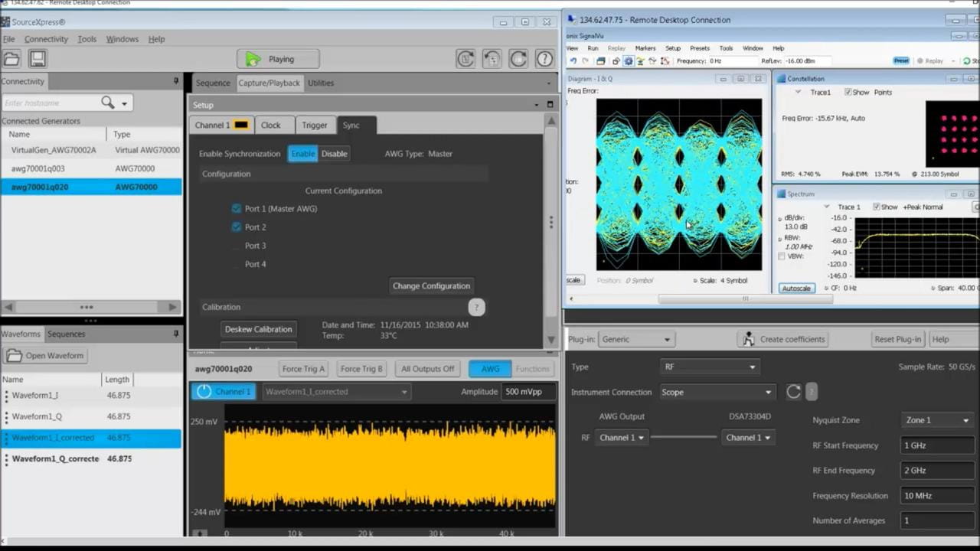
Task: Uncheck Port 2 in Current Configuration
Action: [x=237, y=227]
